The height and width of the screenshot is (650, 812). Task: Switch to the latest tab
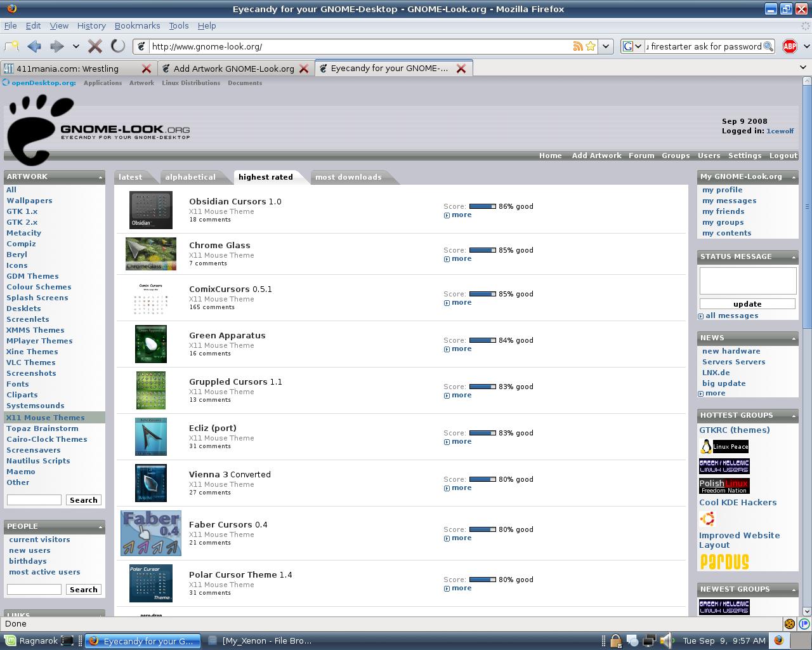click(130, 177)
